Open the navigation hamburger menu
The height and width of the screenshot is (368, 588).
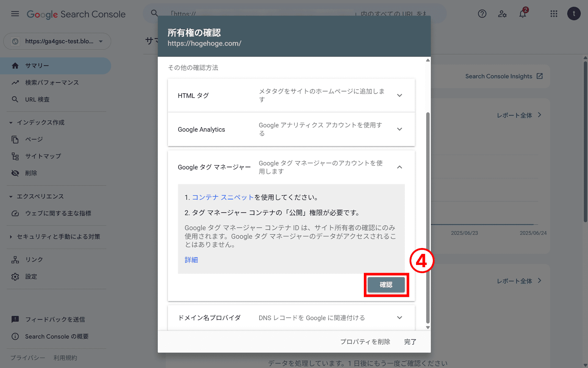(15, 14)
